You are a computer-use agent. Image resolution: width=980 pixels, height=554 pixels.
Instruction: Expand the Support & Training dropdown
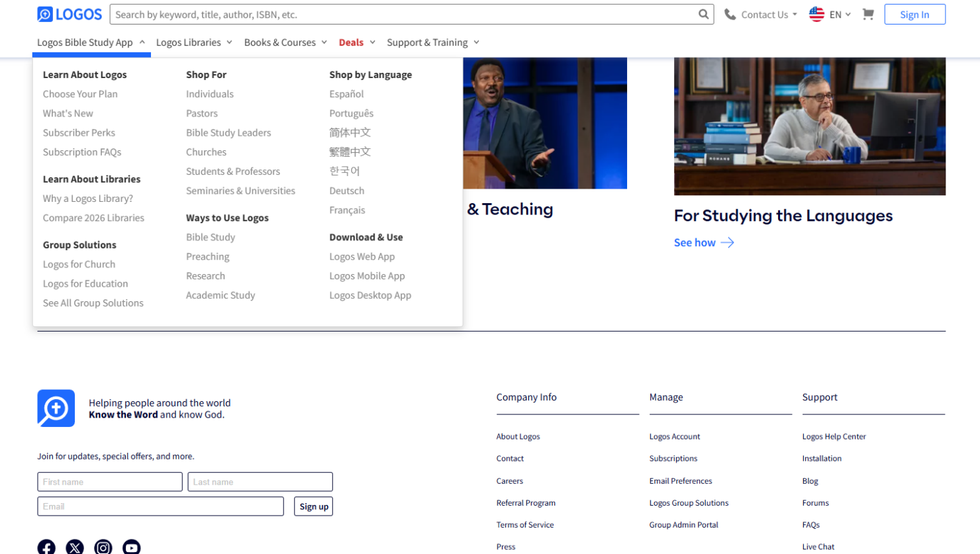(x=432, y=42)
